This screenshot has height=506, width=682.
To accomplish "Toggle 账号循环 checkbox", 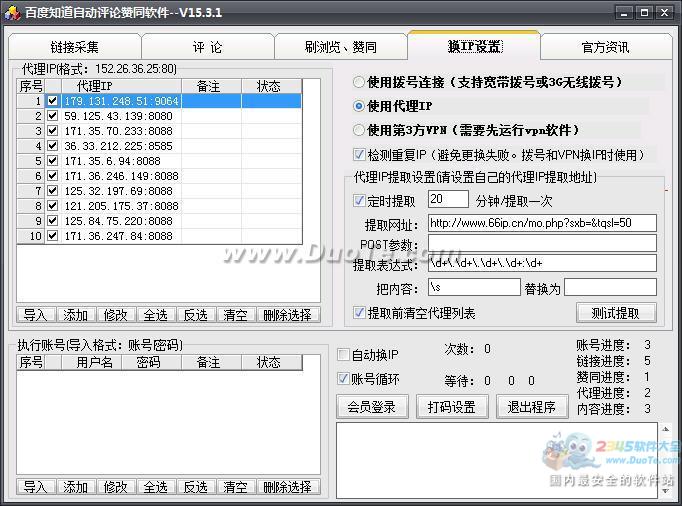I will (x=344, y=379).
